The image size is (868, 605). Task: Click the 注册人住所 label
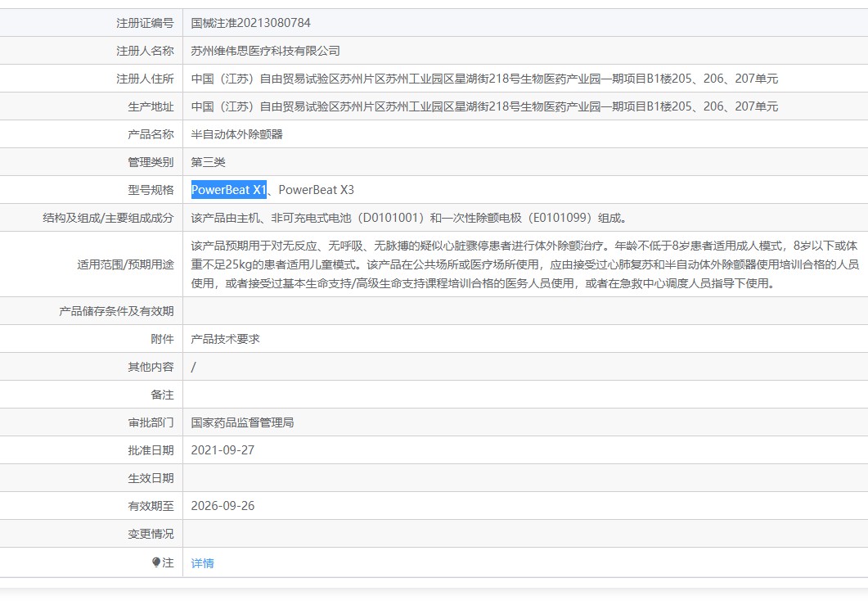[x=145, y=79]
